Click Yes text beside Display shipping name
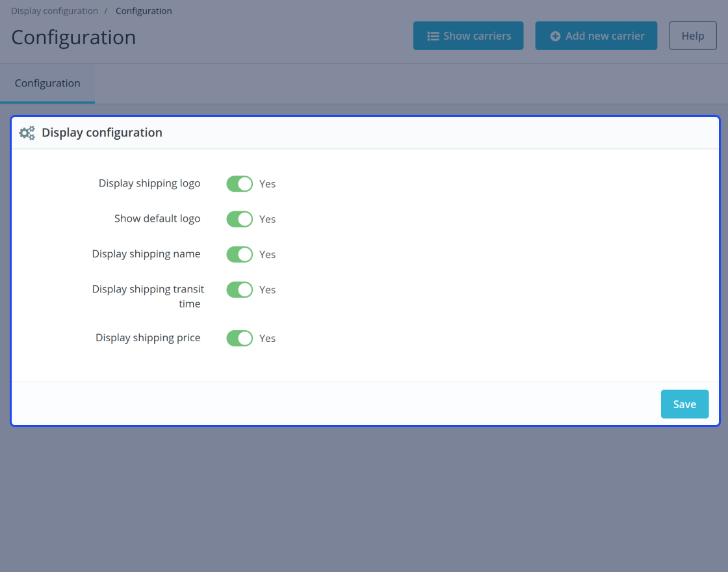 pyautogui.click(x=267, y=254)
